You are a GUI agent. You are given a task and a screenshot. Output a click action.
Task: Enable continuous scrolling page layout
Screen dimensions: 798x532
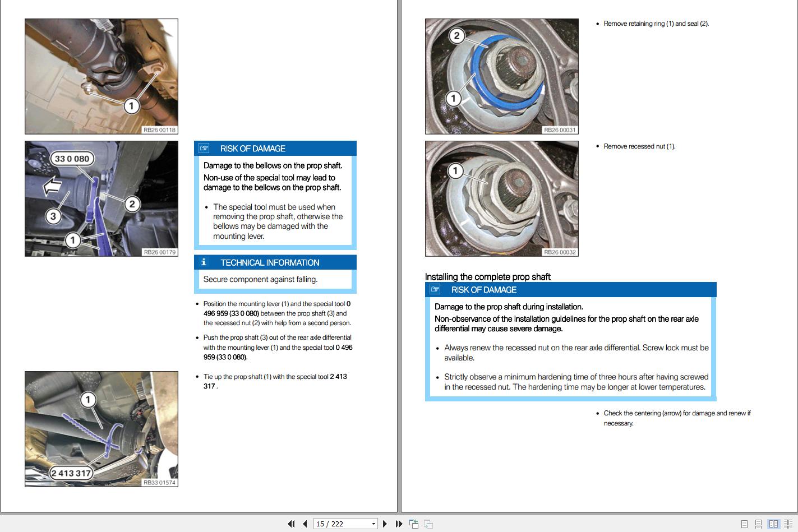tap(758, 524)
